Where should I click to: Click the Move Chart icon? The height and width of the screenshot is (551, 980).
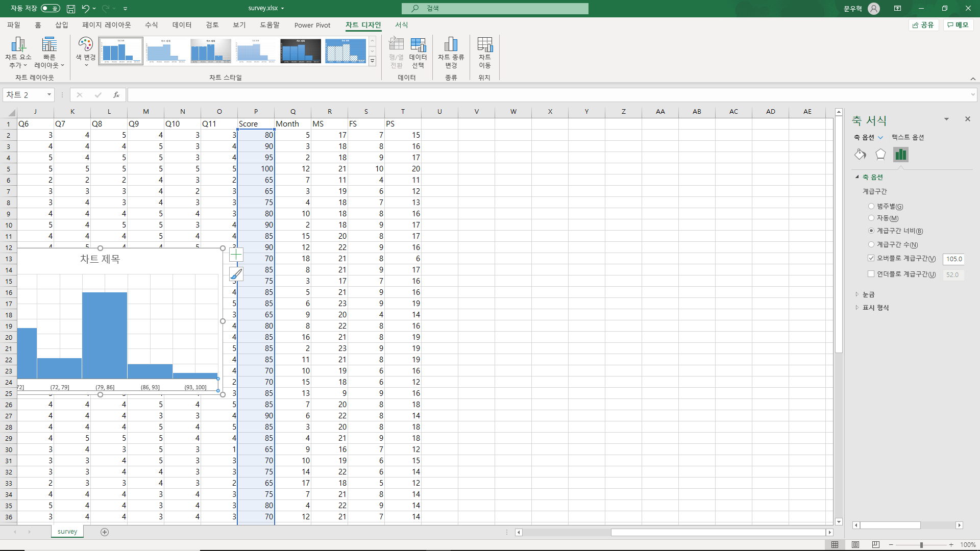point(484,45)
